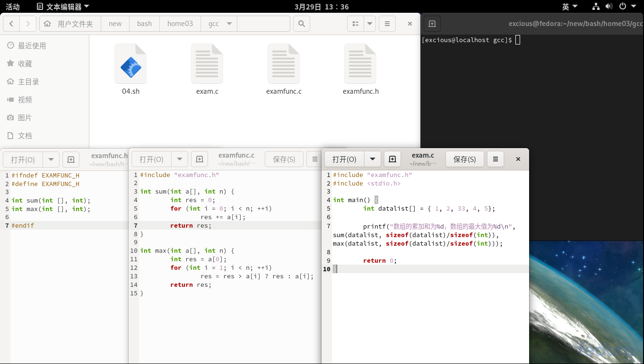Expand recent files dropdown in examfunc.c editor
The width and height of the screenshot is (644, 364).
180,159
